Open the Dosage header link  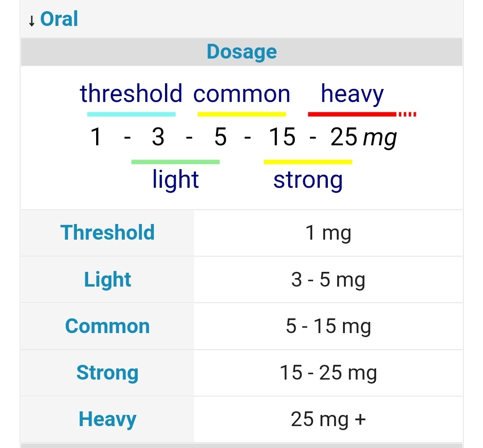point(241,52)
